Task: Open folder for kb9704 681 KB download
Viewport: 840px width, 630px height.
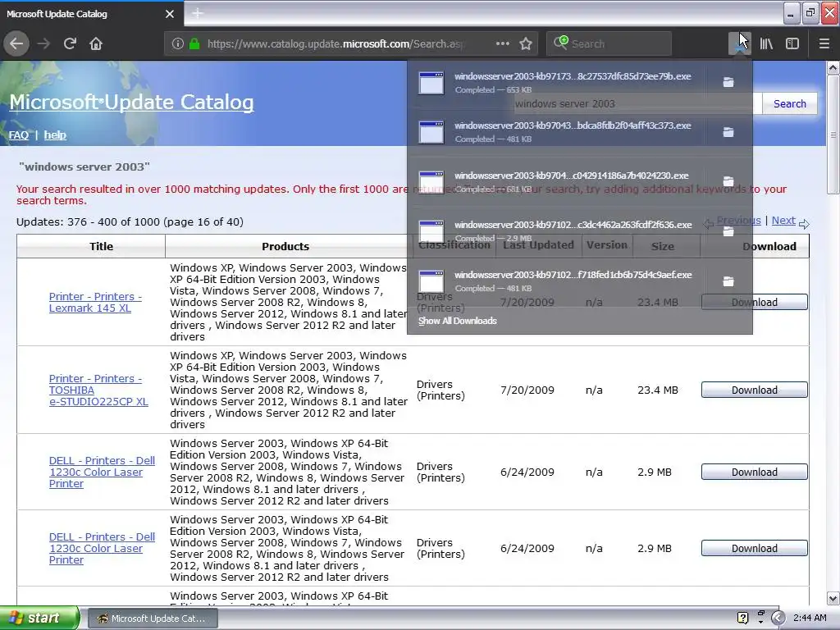Action: tap(728, 181)
